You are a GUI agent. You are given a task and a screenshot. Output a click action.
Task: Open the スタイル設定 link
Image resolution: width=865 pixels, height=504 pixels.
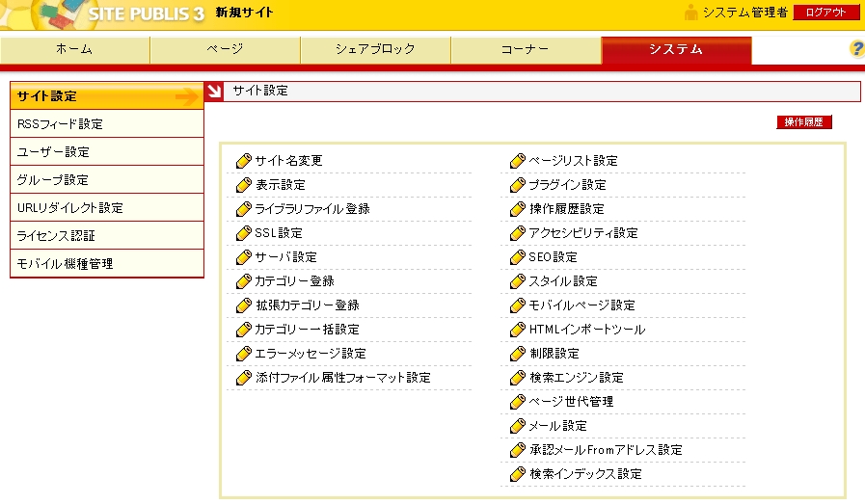point(563,281)
